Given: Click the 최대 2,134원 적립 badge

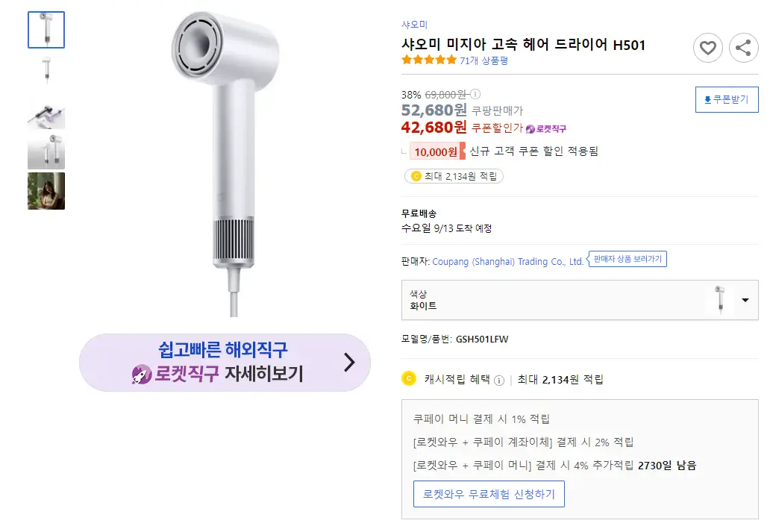Looking at the screenshot, I should pos(454,175).
